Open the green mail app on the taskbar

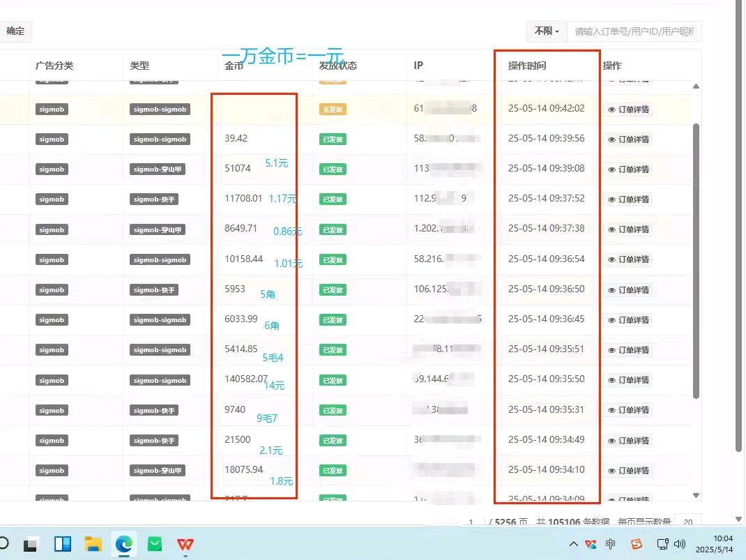click(x=154, y=545)
